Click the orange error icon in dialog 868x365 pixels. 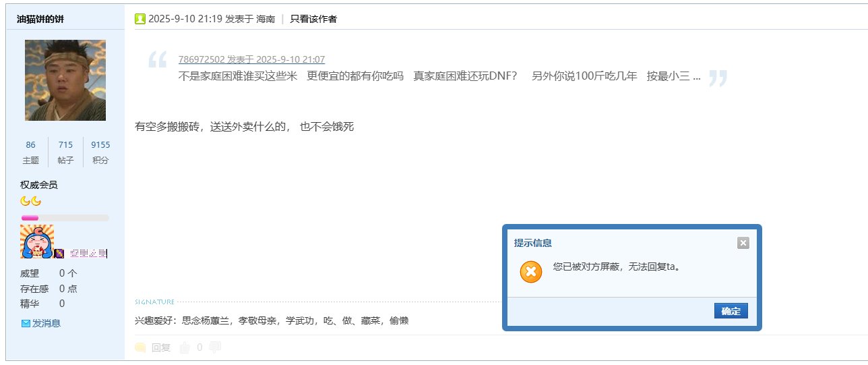point(531,272)
